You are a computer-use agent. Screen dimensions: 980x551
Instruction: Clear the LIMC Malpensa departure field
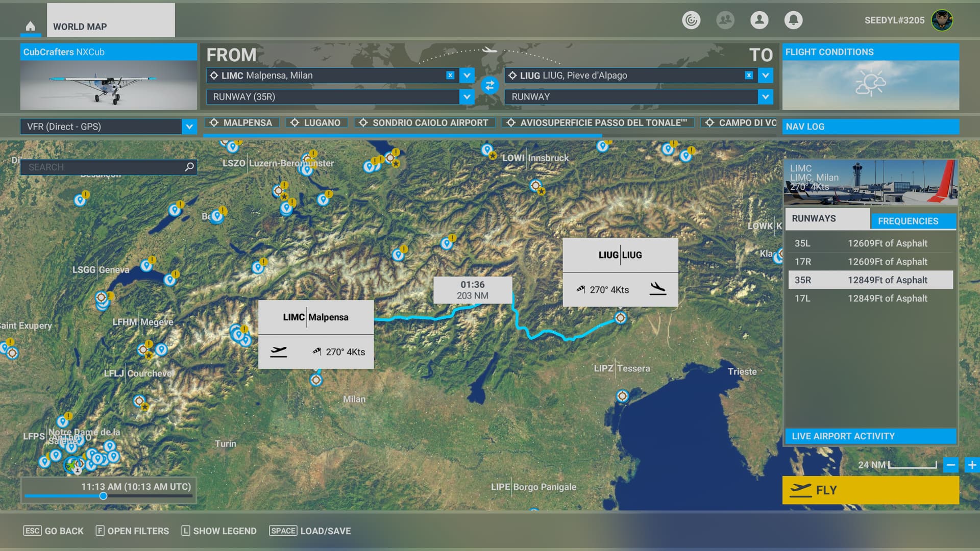450,76
